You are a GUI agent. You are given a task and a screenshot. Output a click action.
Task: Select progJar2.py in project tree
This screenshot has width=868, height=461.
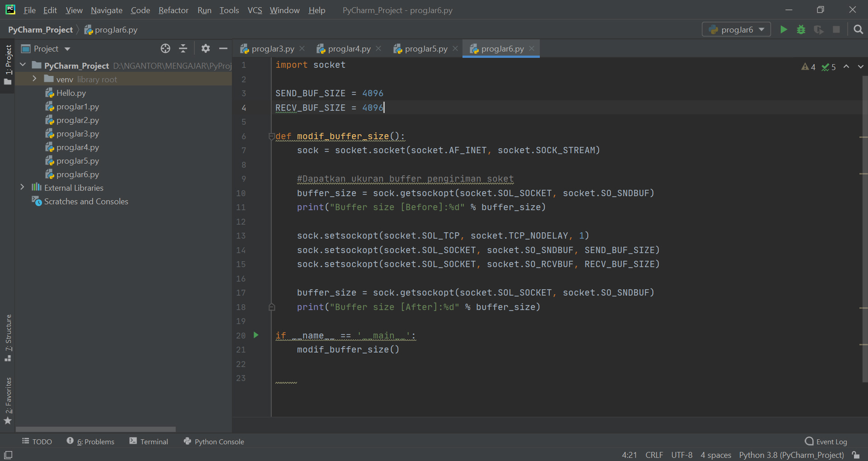(x=77, y=120)
